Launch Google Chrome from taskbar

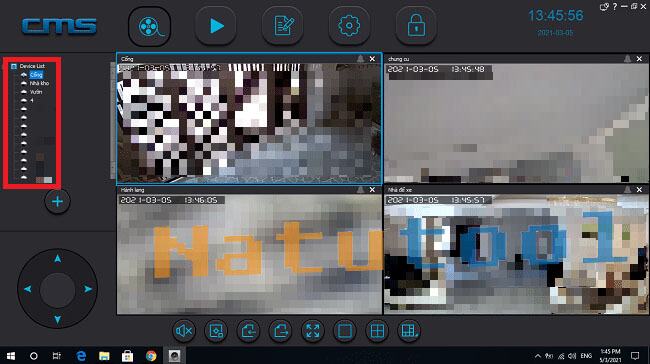click(x=151, y=356)
